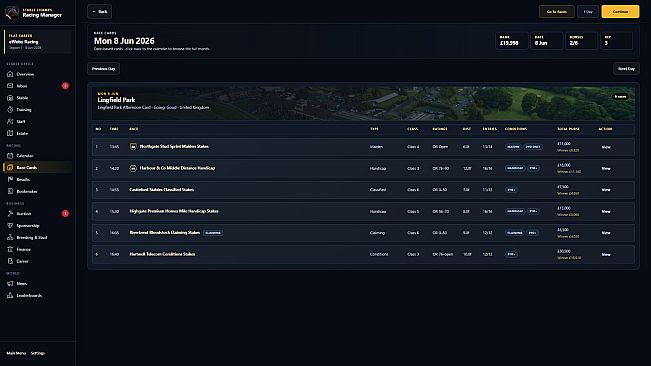Open the Training menu label

[x=24, y=110]
